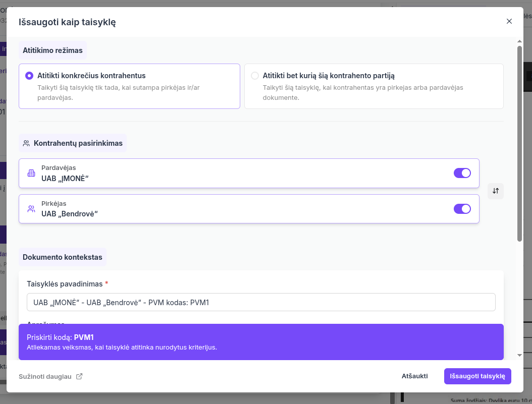Select Atitikti bet kurią šią kontrahento partiją
The width and height of the screenshot is (532, 404).
(x=255, y=76)
